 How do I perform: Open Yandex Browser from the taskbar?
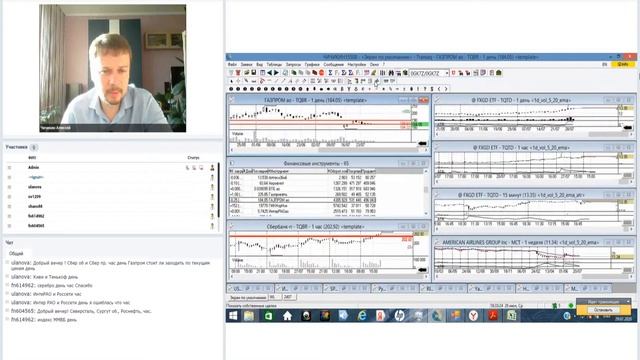point(473,316)
